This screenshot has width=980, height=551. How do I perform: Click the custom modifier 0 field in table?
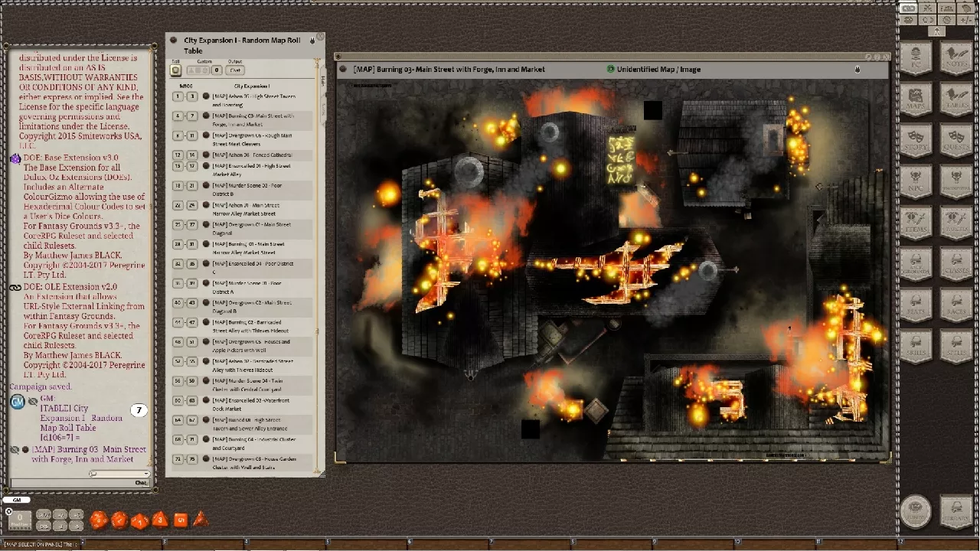pos(217,70)
